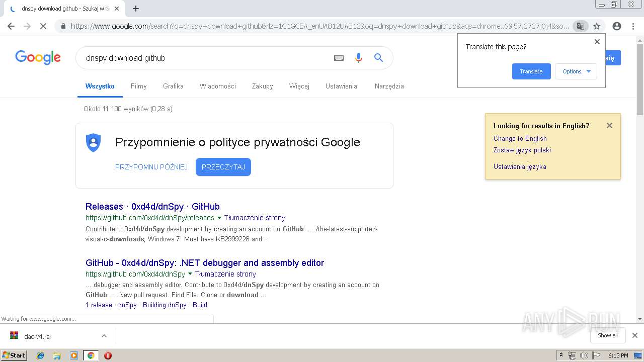The width and height of the screenshot is (644, 362).
Task: Start voice search with the microphone icon
Action: pos(358,58)
